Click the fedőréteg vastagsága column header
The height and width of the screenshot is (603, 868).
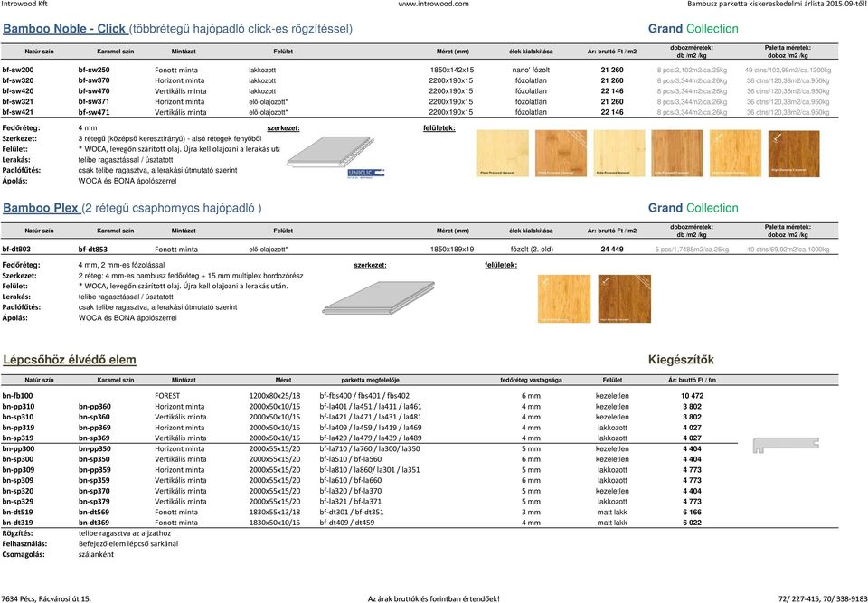531,380
